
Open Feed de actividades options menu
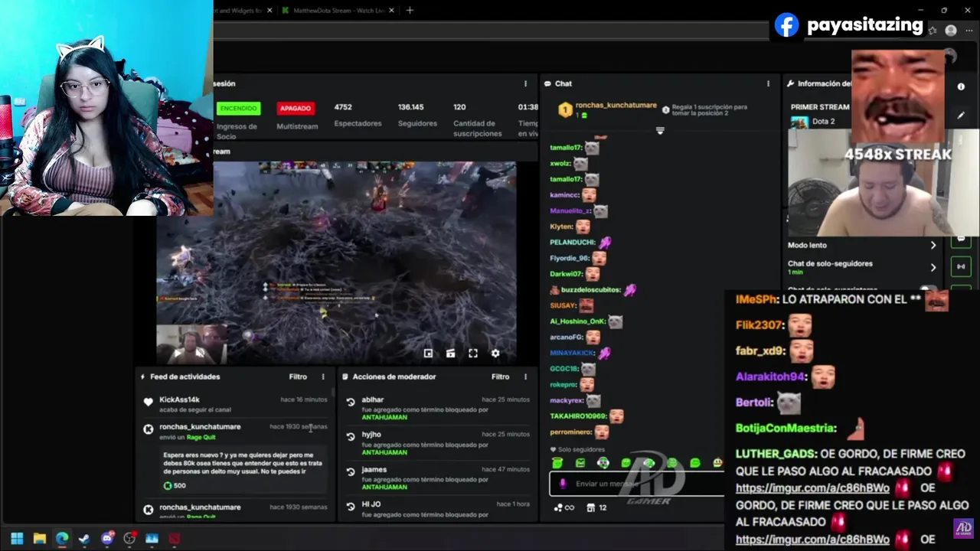[x=323, y=377]
